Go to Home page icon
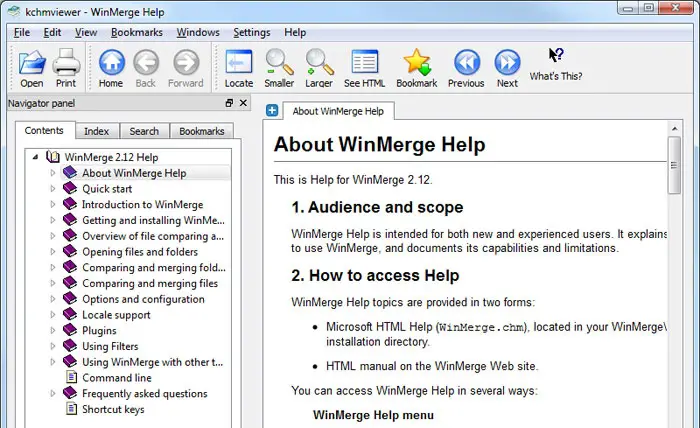 (x=111, y=62)
